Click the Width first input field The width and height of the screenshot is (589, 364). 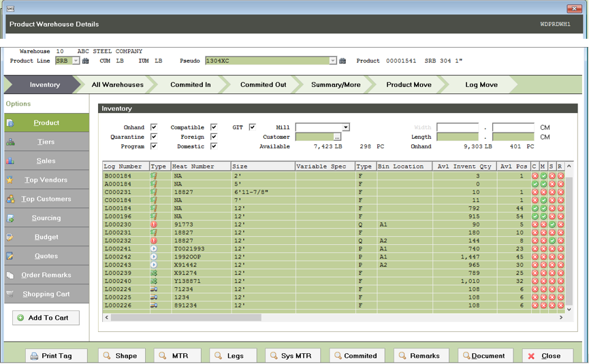point(458,127)
